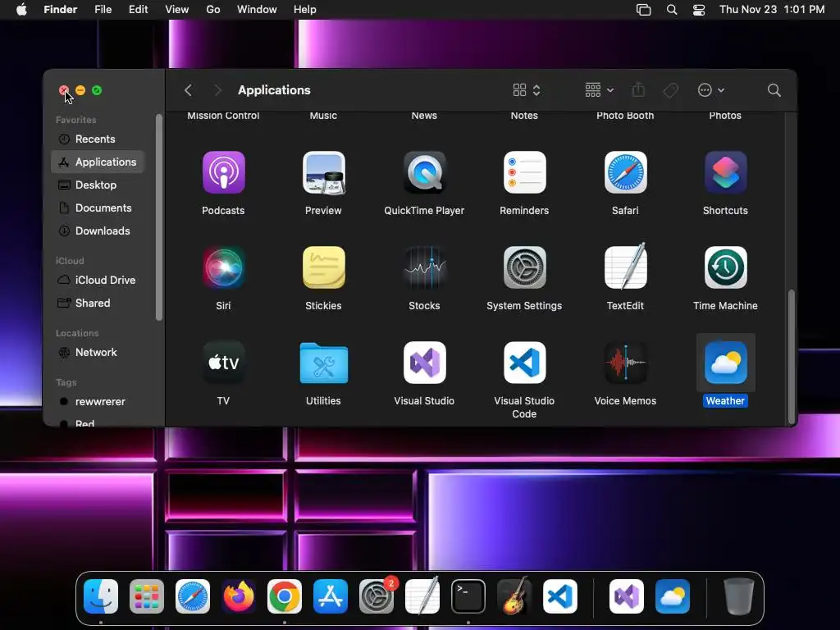Open the Trash in the Dock
This screenshot has width=840, height=630.
pyautogui.click(x=739, y=596)
